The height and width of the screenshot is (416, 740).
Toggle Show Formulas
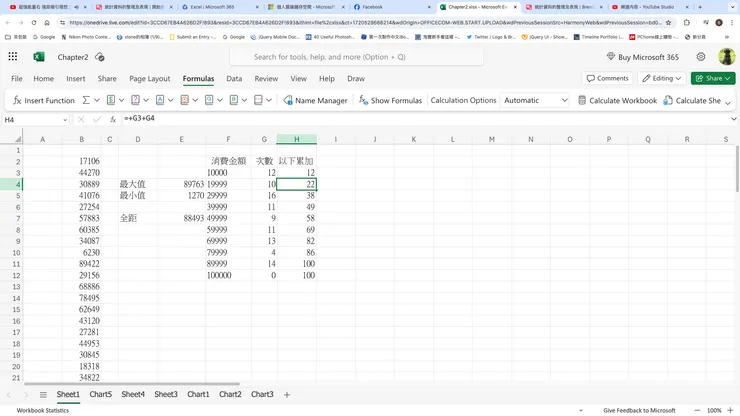390,100
